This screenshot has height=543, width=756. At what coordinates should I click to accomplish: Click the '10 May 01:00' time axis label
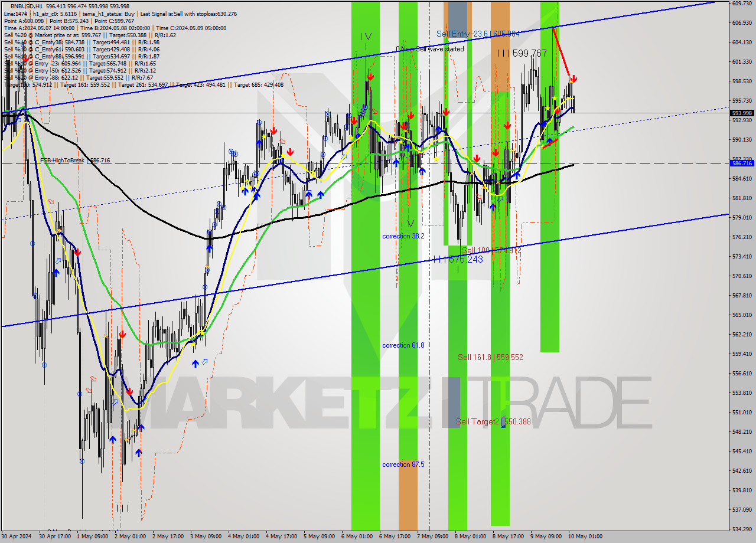click(x=585, y=537)
